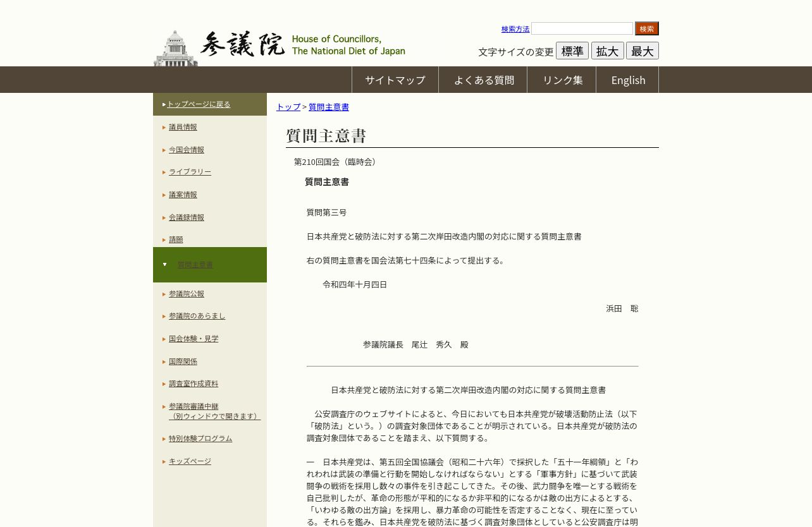Open 参議院のあらまし in sidebar

[197, 316]
